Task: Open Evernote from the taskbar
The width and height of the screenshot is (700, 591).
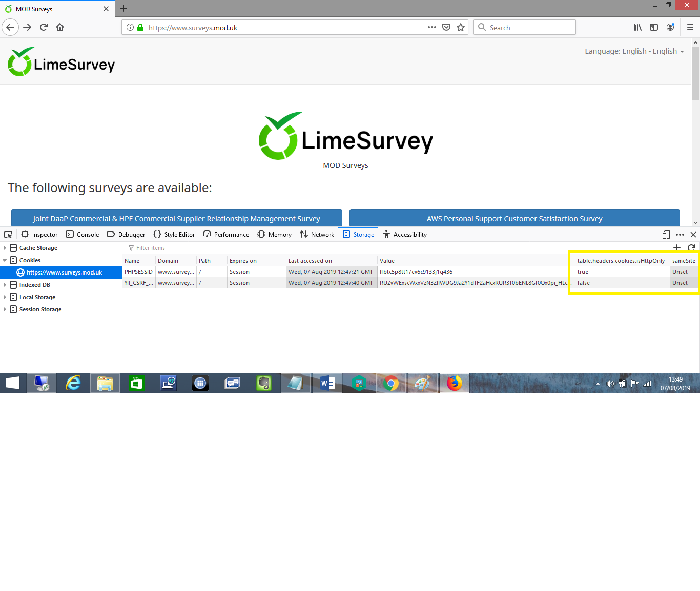Action: (264, 383)
